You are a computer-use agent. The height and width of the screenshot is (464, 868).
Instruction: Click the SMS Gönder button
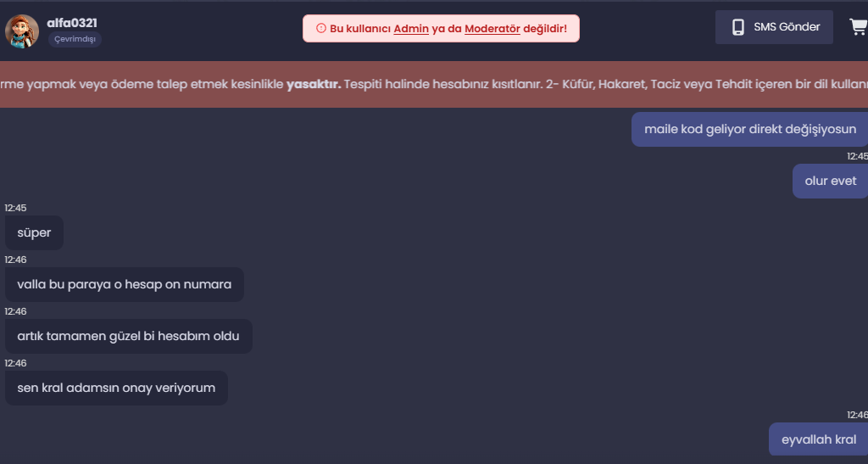[774, 27]
